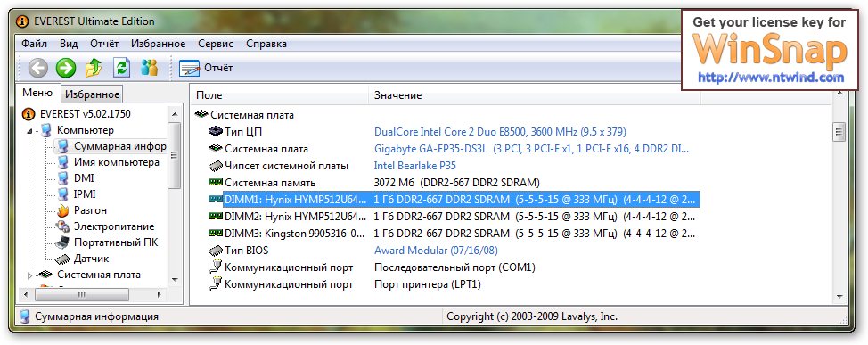Click the main list scroll down arrow
Viewport: 868px width, 345px height.
839,298
